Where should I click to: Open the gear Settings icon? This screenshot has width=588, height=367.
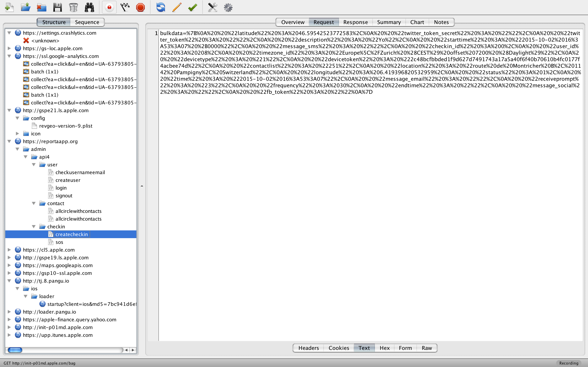[228, 7]
